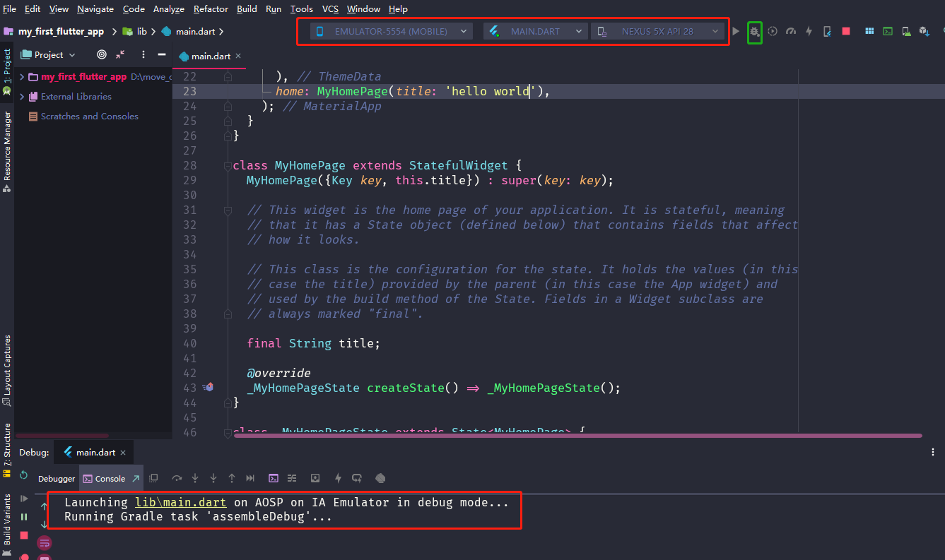Switch to the Debugger tab
The height and width of the screenshot is (560, 945).
[x=57, y=478]
